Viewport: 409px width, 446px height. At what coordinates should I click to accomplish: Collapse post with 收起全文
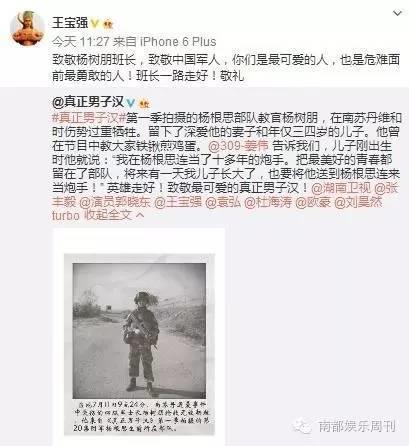[x=114, y=215]
